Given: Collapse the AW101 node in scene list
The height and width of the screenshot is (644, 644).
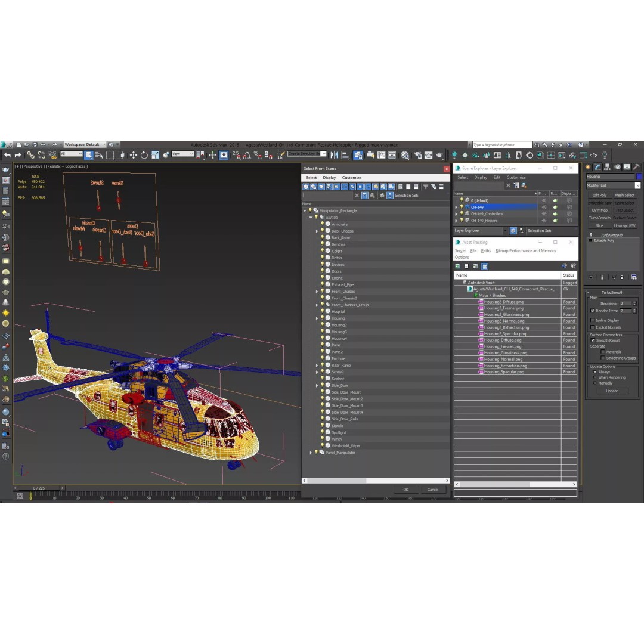Looking at the screenshot, I should pyautogui.click(x=311, y=218).
